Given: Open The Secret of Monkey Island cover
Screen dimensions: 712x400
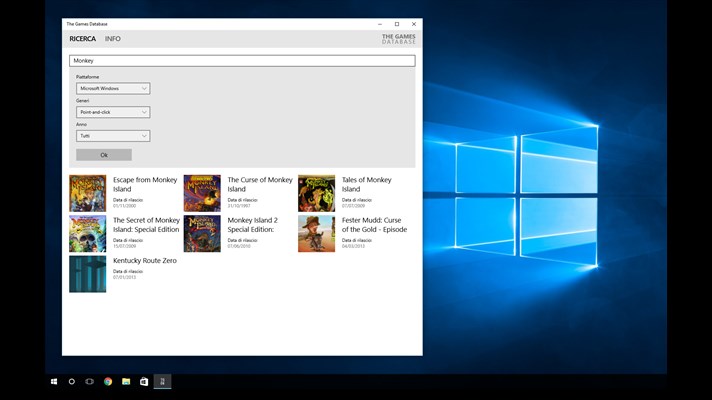Looking at the screenshot, I should tap(88, 234).
